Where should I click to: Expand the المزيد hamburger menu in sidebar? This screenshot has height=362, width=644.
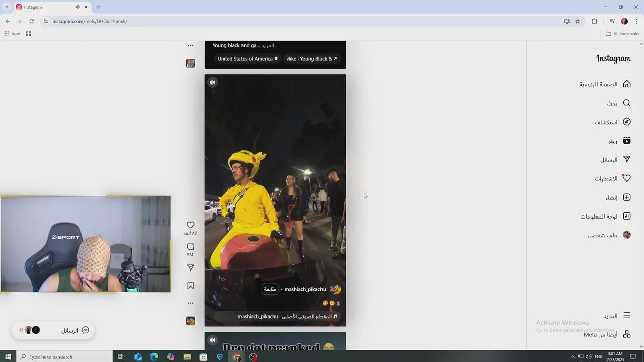click(617, 316)
